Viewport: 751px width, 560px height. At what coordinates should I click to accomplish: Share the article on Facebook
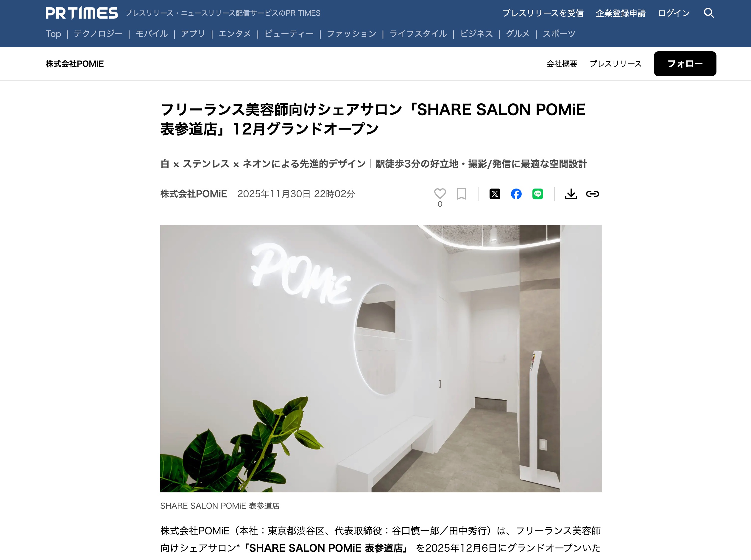click(516, 194)
